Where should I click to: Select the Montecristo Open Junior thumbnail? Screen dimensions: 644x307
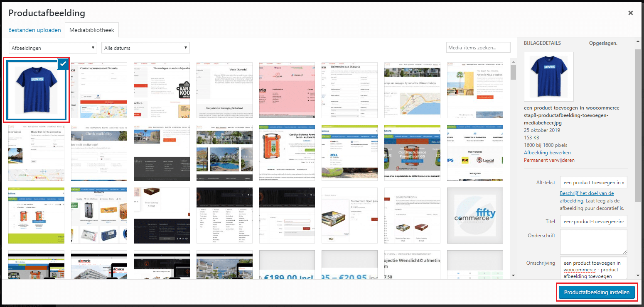click(x=350, y=215)
